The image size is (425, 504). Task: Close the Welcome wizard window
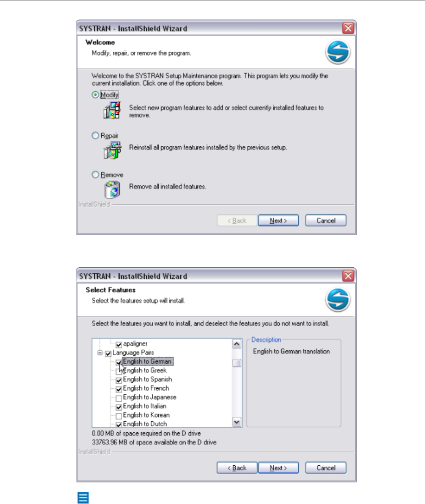tap(348, 28)
